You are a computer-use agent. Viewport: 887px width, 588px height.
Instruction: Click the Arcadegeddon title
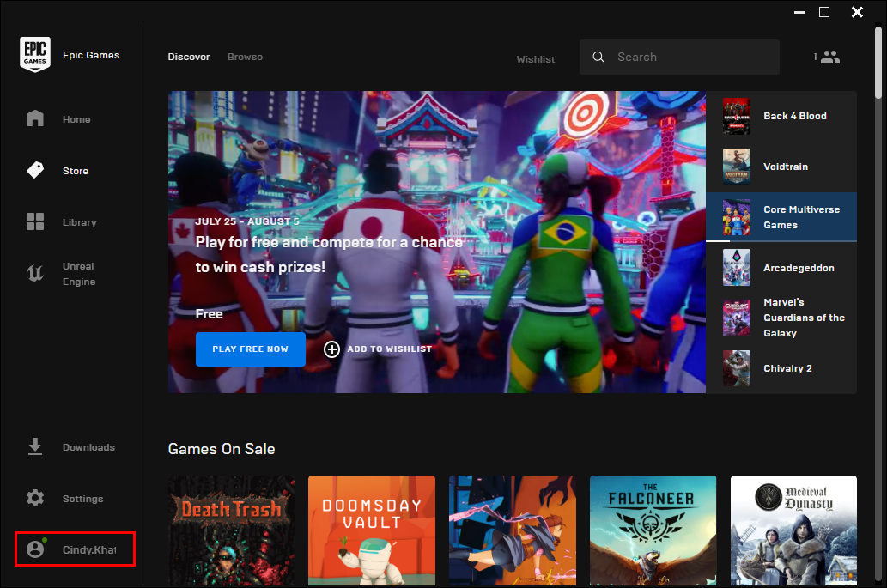(x=799, y=268)
